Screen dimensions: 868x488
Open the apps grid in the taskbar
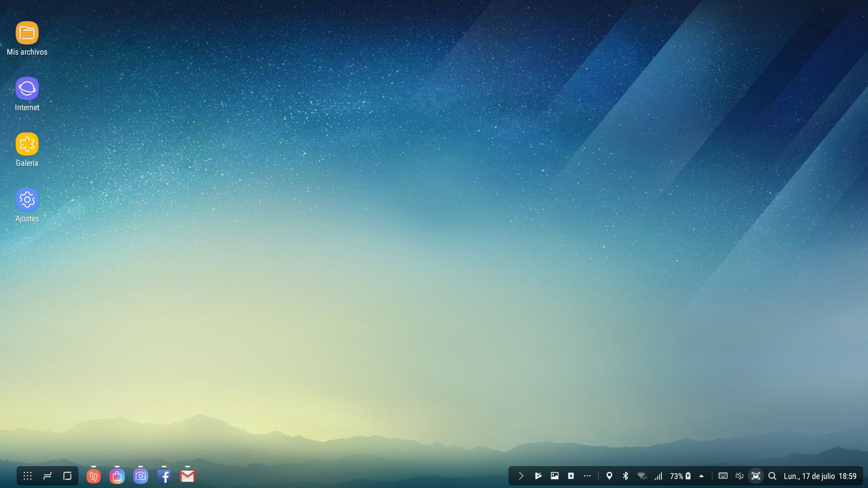click(x=28, y=476)
